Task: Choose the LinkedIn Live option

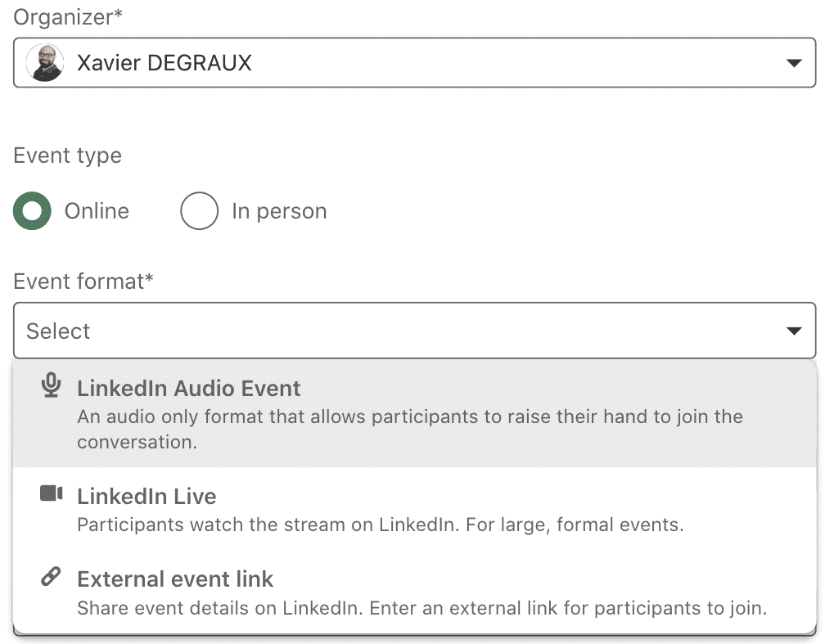Action: [147, 497]
